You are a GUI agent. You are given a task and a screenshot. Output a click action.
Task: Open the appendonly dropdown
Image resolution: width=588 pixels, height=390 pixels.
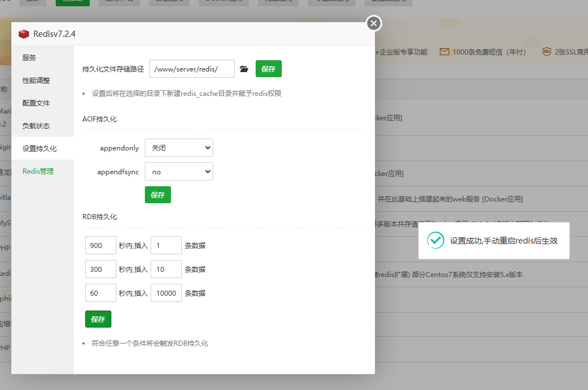coord(179,148)
